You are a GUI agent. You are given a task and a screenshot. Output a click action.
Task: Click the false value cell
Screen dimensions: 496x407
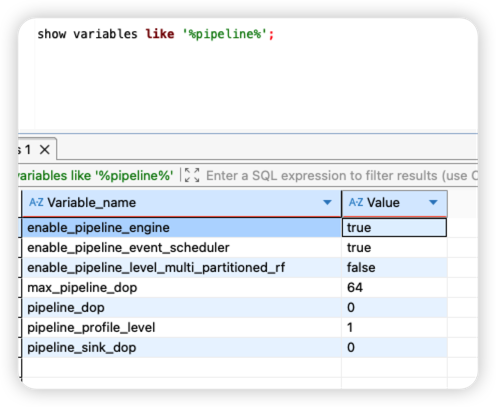(x=394, y=268)
